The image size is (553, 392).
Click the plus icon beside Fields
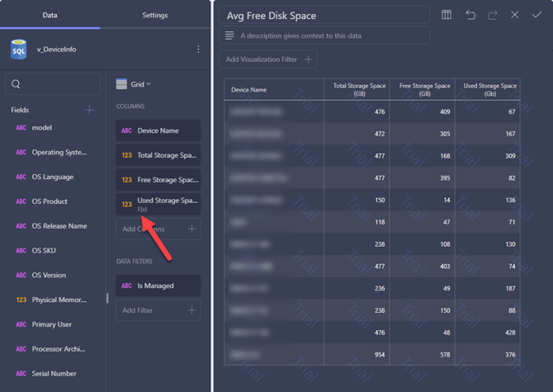pyautogui.click(x=89, y=110)
